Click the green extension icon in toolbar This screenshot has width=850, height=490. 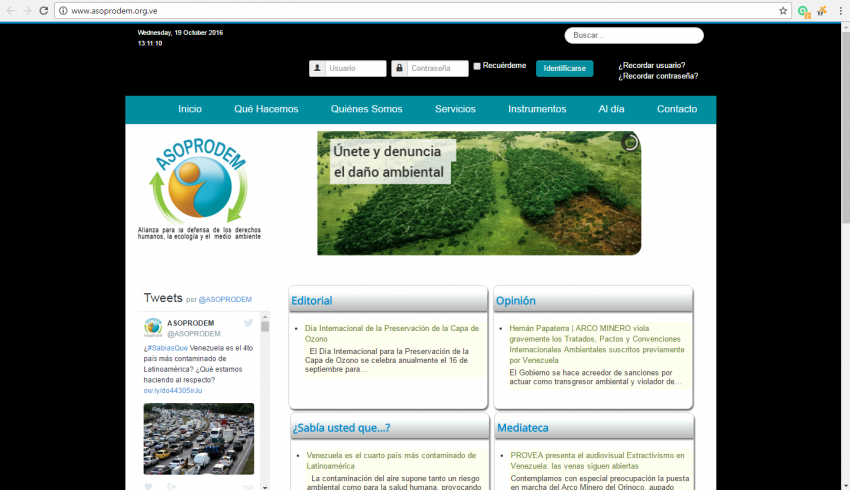click(804, 11)
